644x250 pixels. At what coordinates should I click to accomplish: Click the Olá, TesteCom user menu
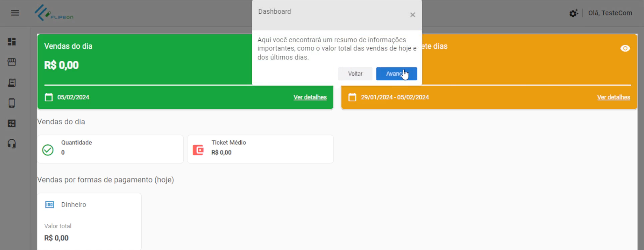point(610,13)
